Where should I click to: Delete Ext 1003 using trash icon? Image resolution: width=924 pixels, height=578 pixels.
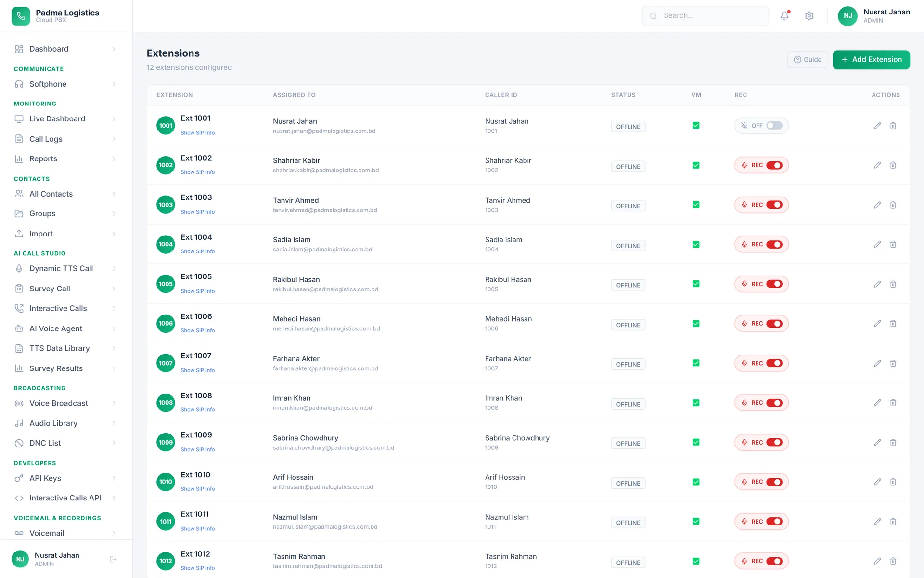tap(893, 205)
